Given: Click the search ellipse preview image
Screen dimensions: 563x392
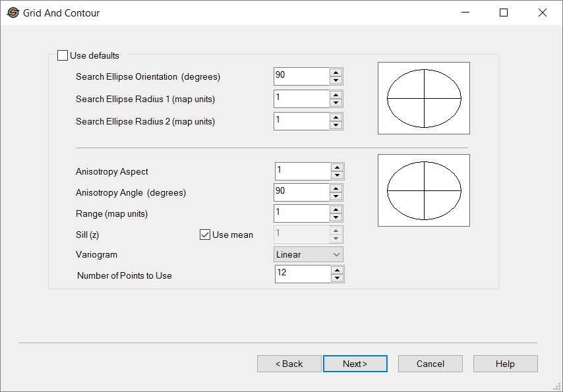Looking at the screenshot, I should pyautogui.click(x=423, y=98).
